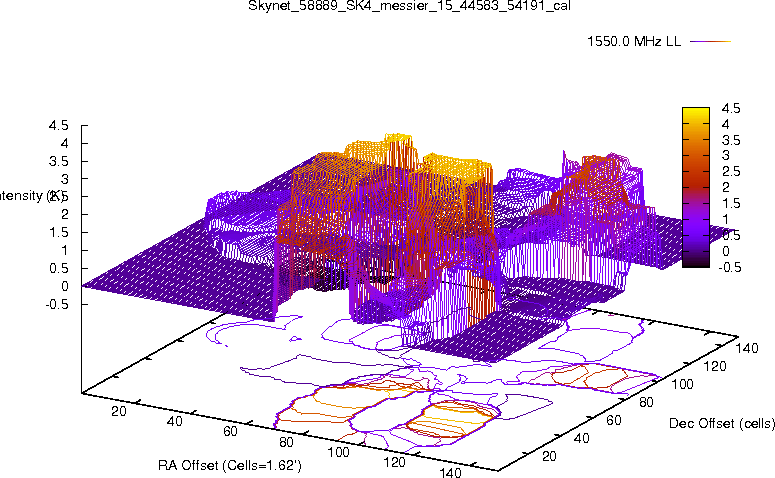
Task: Click the 1.5 tick on the intensity axis
Action: 58,232
